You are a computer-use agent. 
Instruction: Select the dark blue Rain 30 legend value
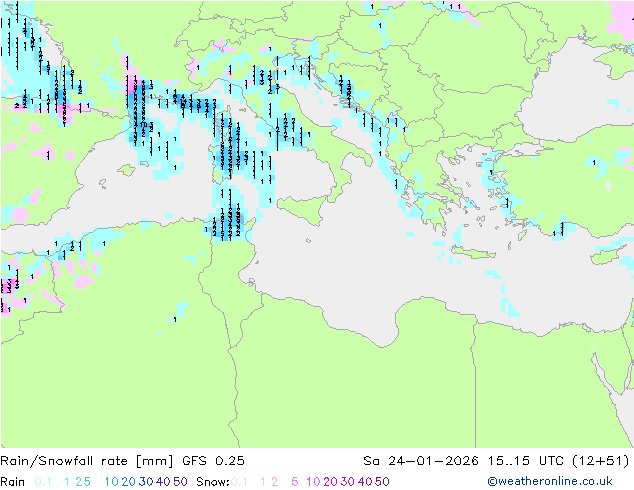pos(146,482)
